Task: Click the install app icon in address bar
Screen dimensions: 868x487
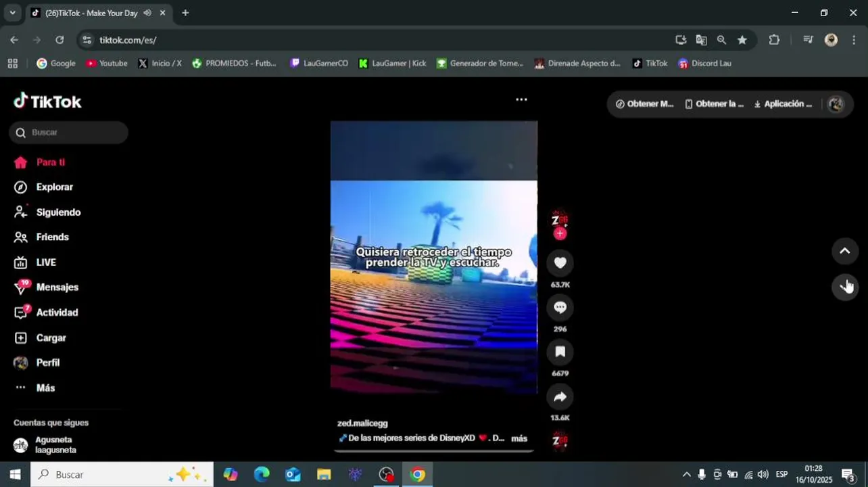Action: coord(681,40)
